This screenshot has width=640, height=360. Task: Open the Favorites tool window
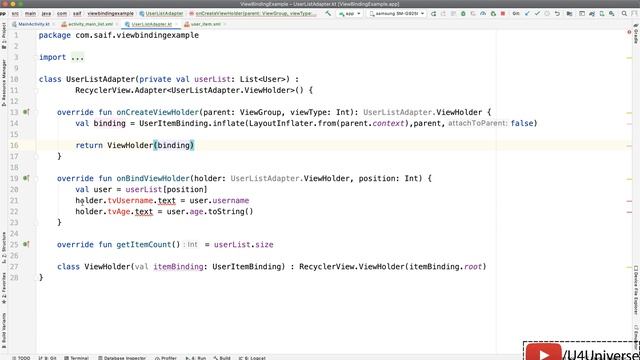4,288
